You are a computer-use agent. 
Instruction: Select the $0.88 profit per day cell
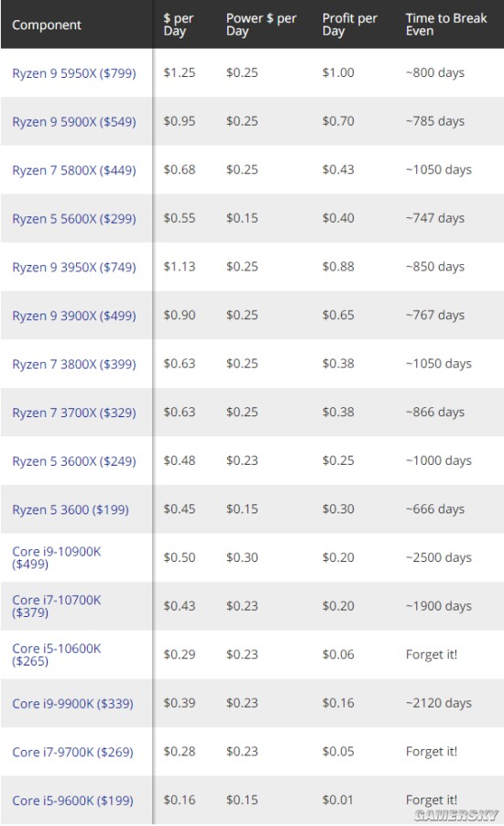pyautogui.click(x=338, y=267)
